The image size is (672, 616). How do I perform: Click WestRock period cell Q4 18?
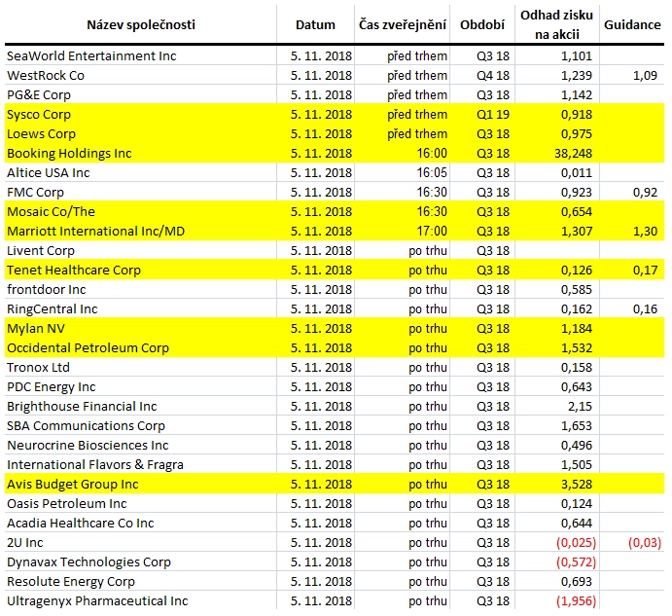[x=493, y=76]
